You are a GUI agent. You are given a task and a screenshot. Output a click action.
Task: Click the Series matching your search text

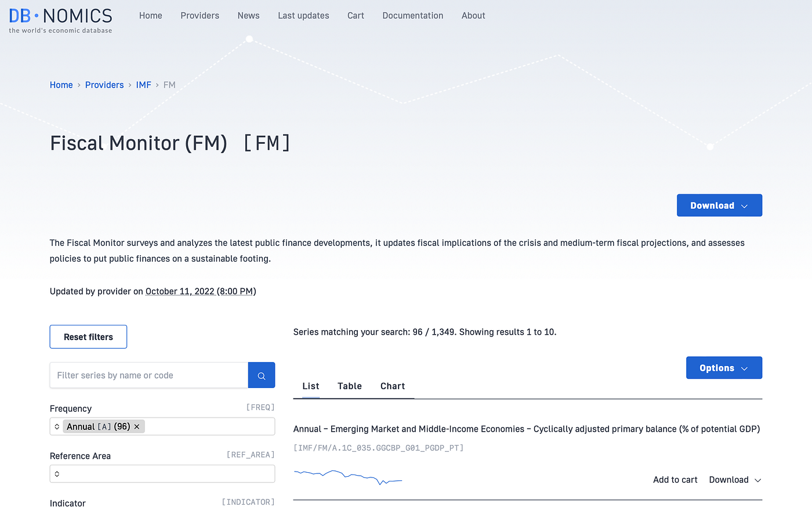[425, 332]
